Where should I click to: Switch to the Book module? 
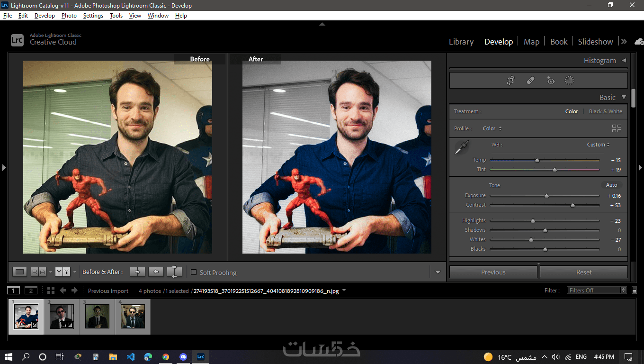pyautogui.click(x=559, y=42)
